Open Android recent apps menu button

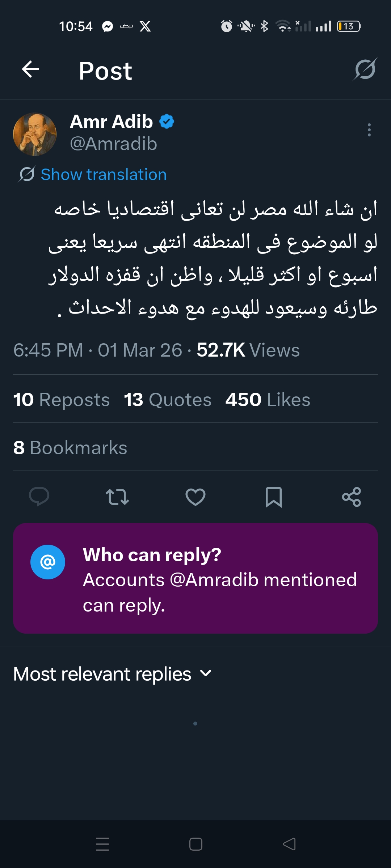coord(102,844)
